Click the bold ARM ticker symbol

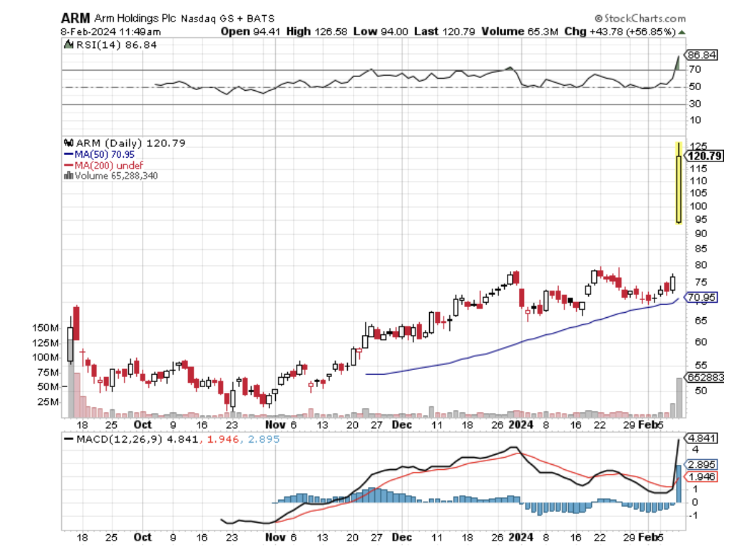click(75, 18)
